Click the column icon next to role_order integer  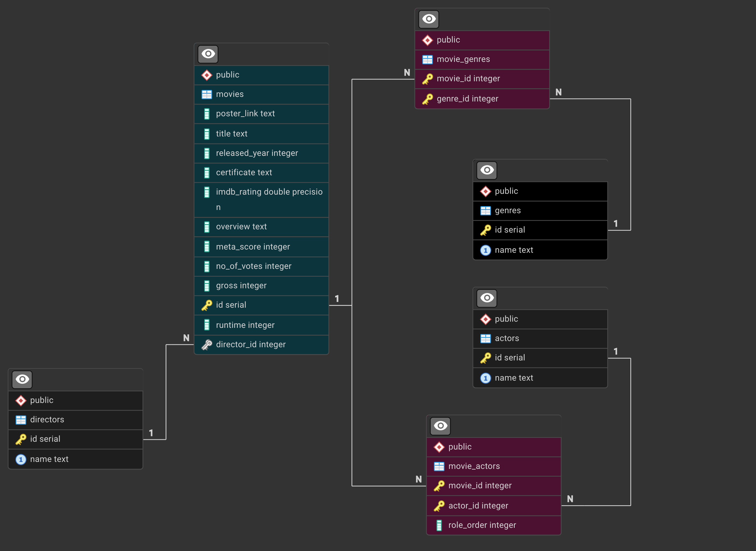tap(439, 525)
